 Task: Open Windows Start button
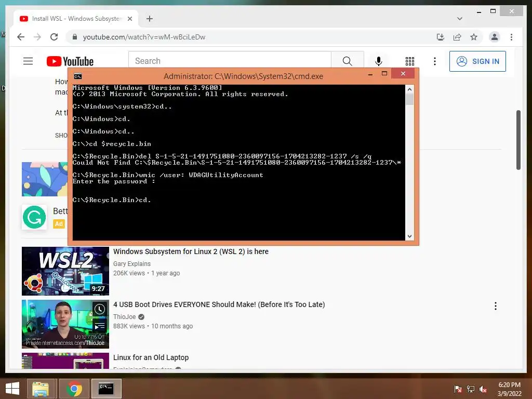point(12,389)
